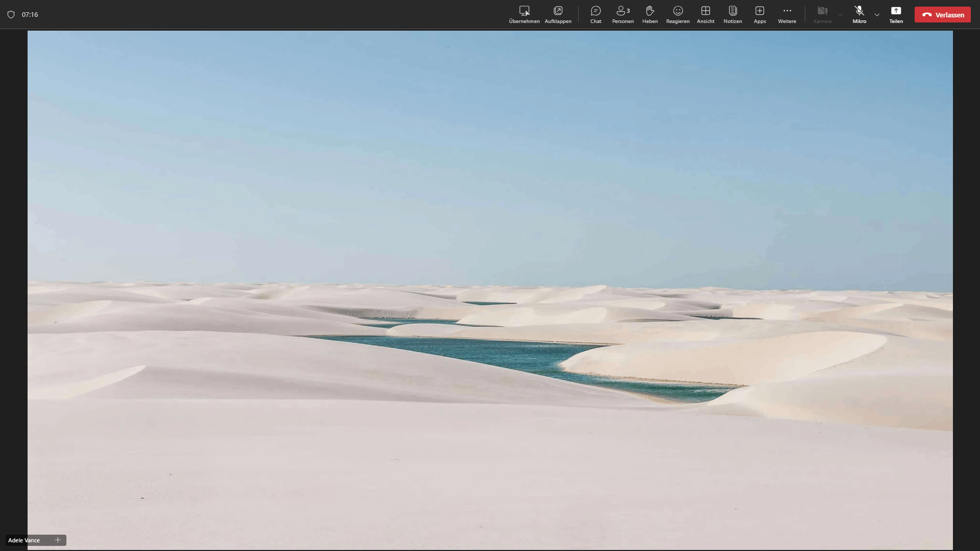Viewport: 980px width, 551px height.
Task: Pop out shared content with Aufklappen
Action: click(558, 15)
